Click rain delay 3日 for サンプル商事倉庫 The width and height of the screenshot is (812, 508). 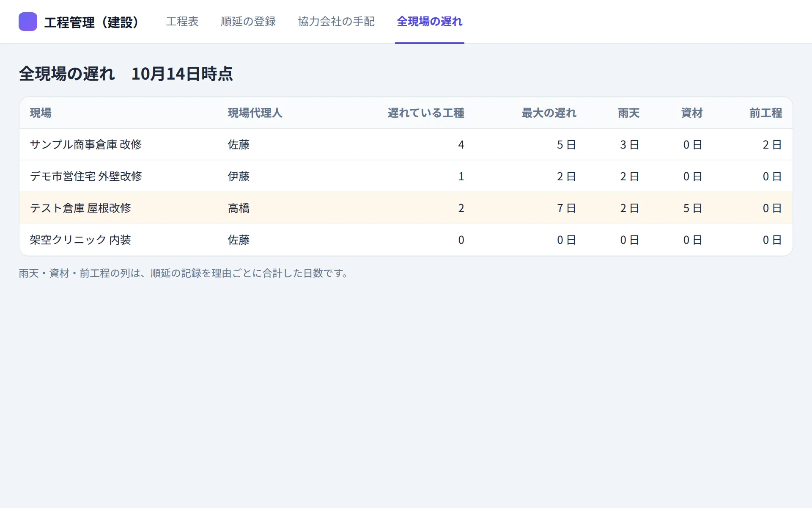(629, 145)
